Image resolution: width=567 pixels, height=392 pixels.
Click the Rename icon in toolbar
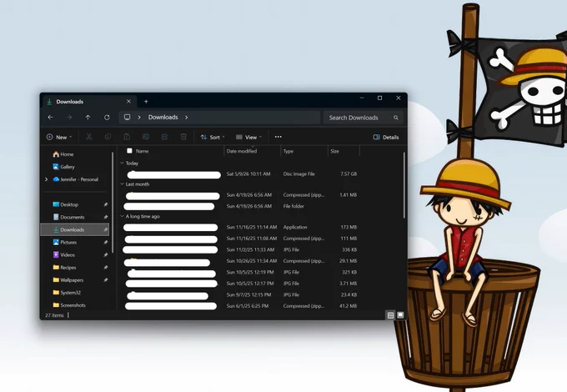point(146,137)
